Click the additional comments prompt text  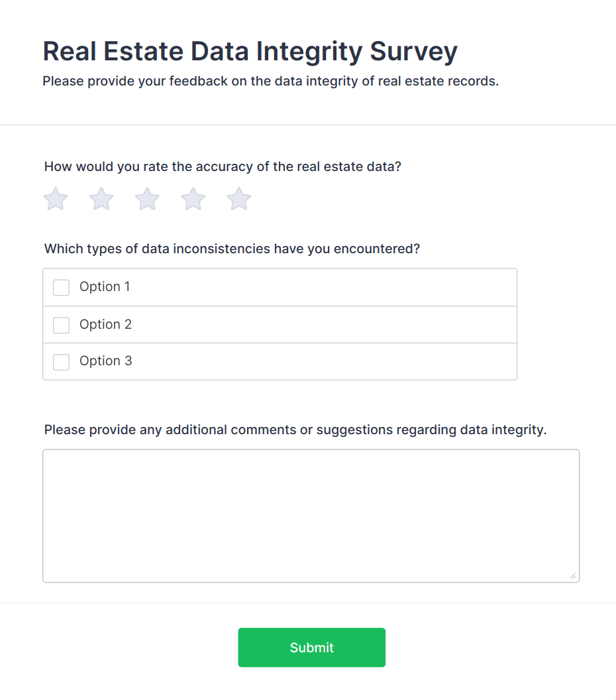[295, 430]
